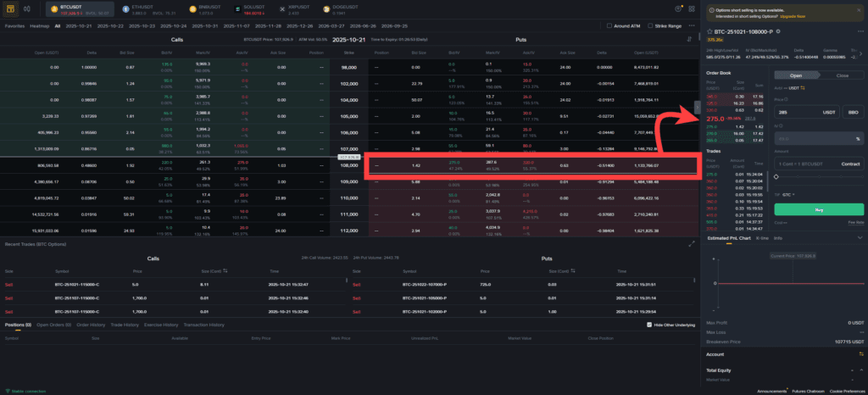Switch to the Order History tab

pos(90,325)
